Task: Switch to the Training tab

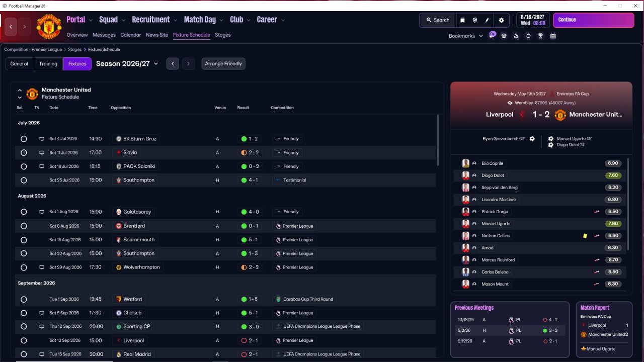Action: pos(48,64)
